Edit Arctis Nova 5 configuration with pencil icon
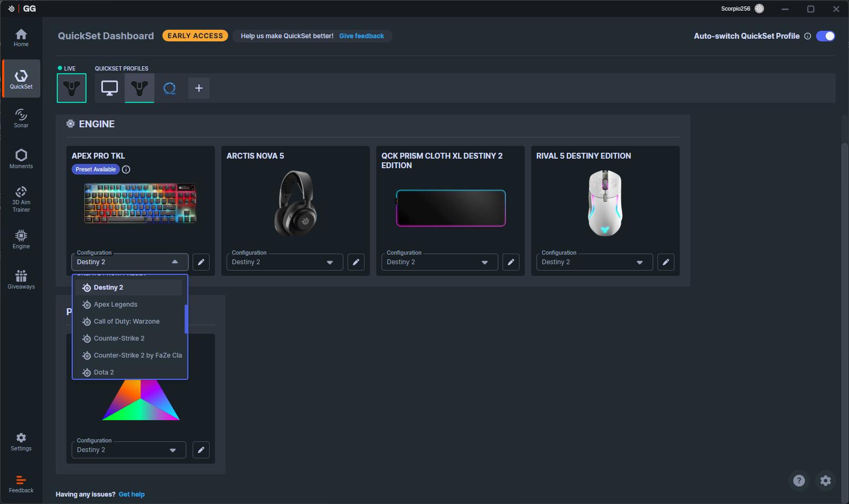Image resolution: width=849 pixels, height=504 pixels. coord(356,262)
